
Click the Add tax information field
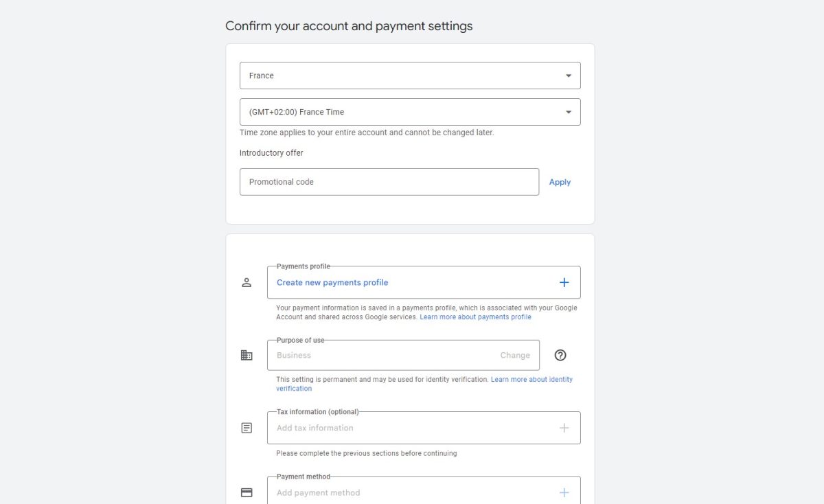click(424, 428)
